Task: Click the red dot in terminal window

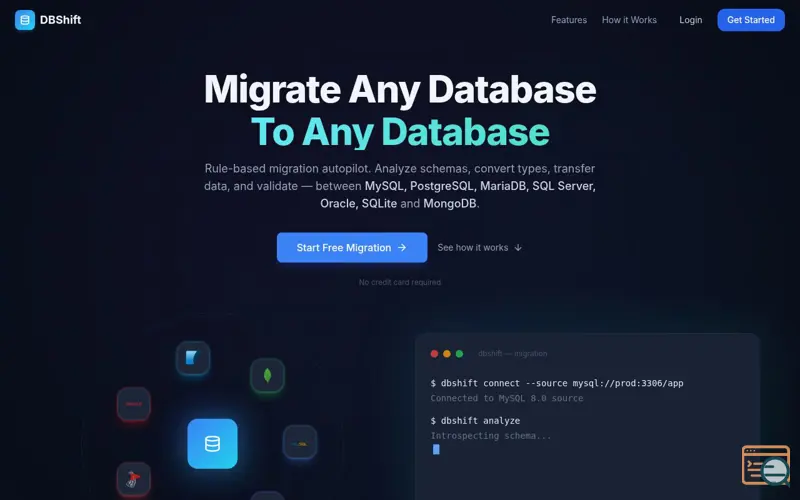Action: click(434, 354)
